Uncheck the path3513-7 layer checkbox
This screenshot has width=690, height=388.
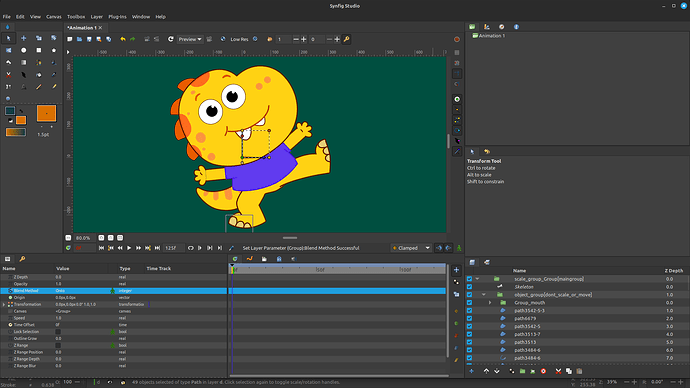(470, 334)
